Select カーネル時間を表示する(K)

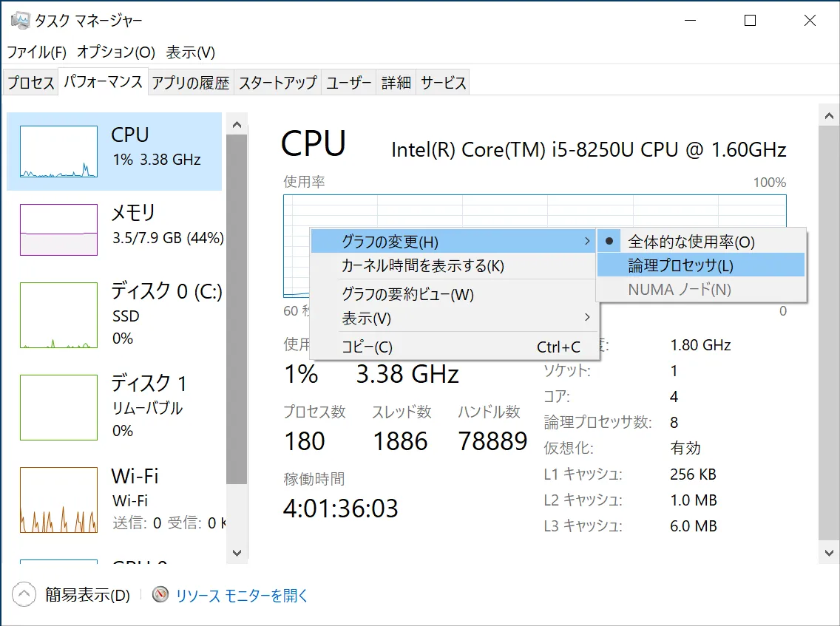[454, 265]
